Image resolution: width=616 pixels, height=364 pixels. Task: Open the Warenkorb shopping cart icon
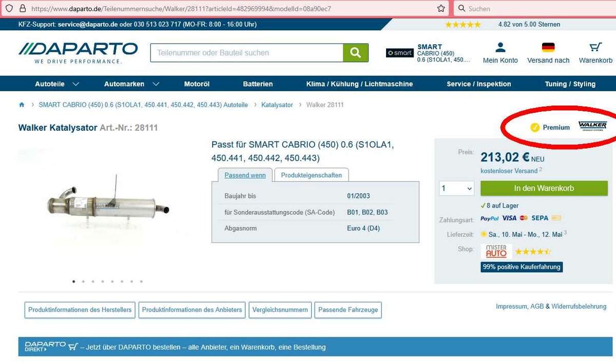(x=595, y=48)
